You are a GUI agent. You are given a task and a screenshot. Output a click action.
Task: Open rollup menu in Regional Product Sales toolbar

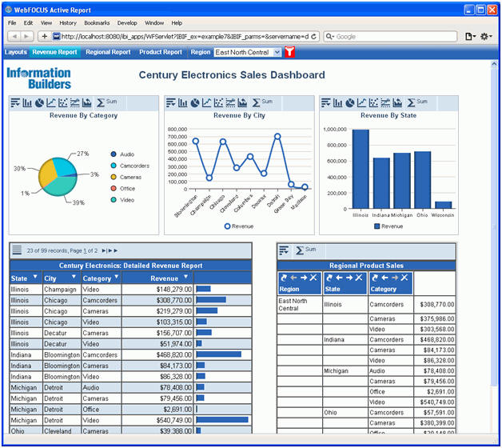click(284, 250)
